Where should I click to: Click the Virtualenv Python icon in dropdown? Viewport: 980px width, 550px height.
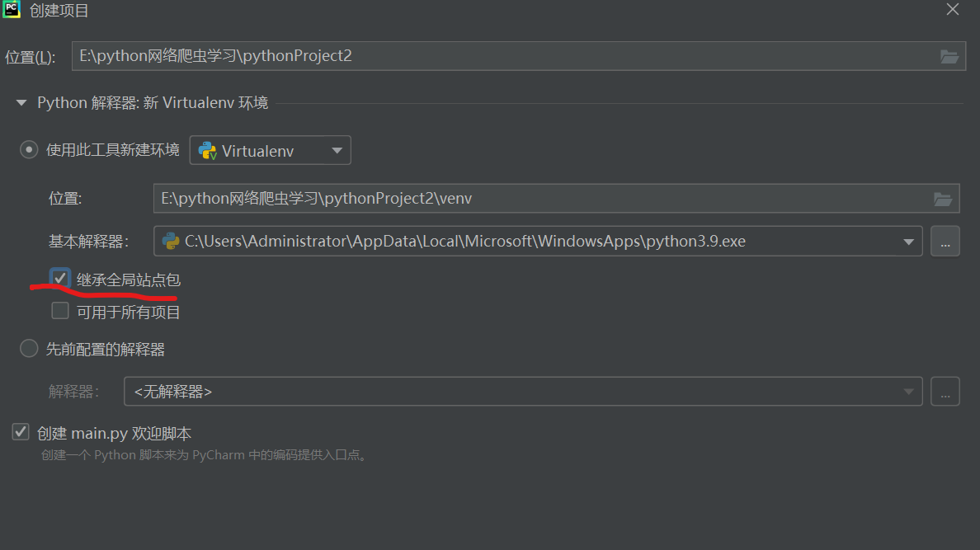coord(208,151)
